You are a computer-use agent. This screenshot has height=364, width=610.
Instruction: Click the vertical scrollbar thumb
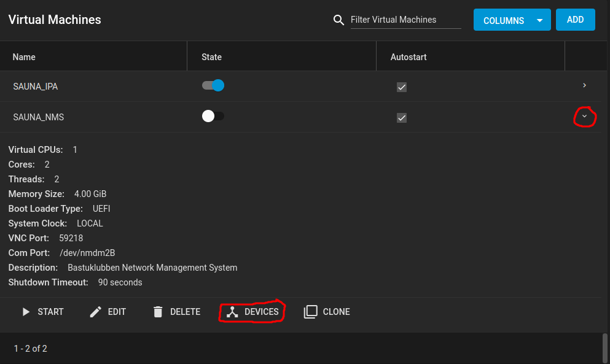click(604, 347)
